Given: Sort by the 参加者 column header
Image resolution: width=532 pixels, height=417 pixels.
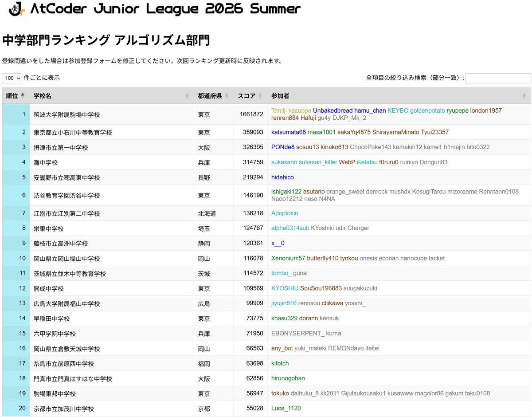Looking at the screenshot, I should point(399,96).
